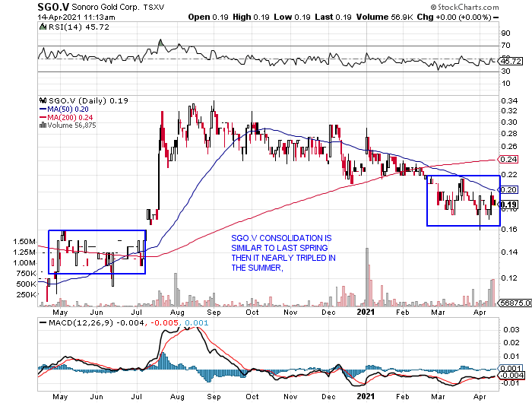Click the 30 oversold level on RSI axis

pyautogui.click(x=505, y=71)
